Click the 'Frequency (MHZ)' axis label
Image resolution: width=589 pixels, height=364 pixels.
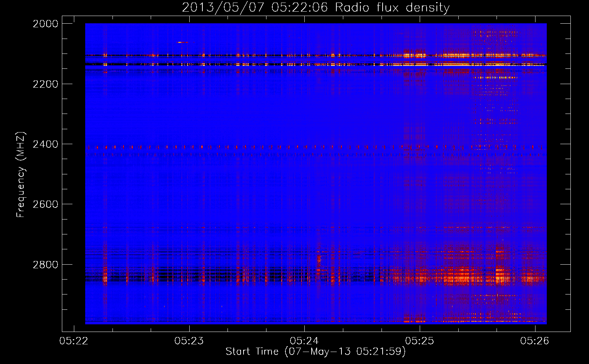(x=21, y=175)
